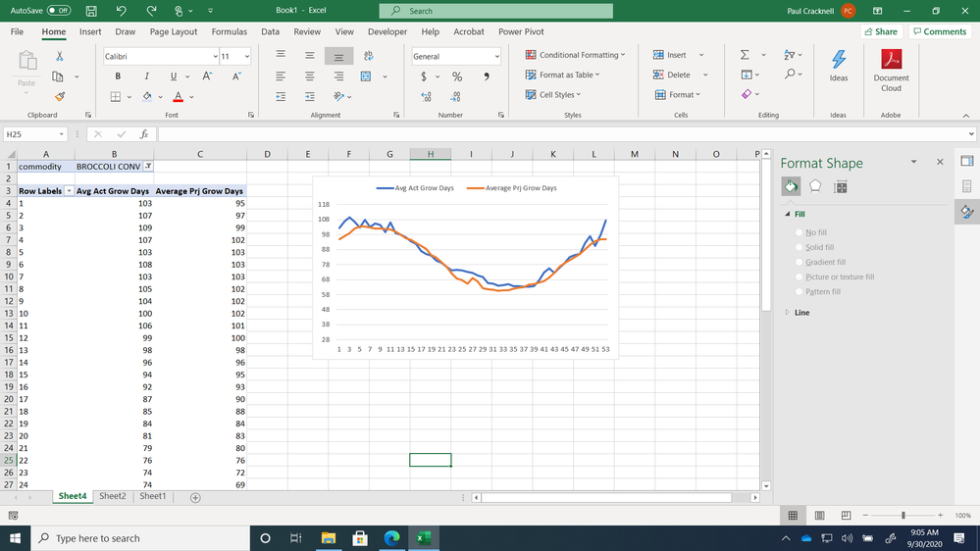Open the General number format dropdown
Image resolution: width=980 pixels, height=551 pixels.
click(497, 56)
